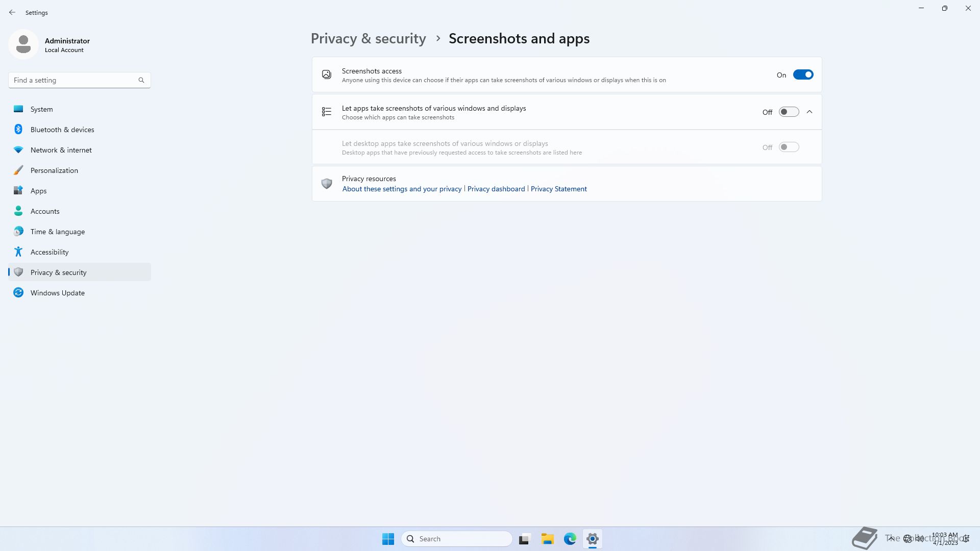Open Bluetooth & devices settings
The image size is (980, 551).
(62, 130)
